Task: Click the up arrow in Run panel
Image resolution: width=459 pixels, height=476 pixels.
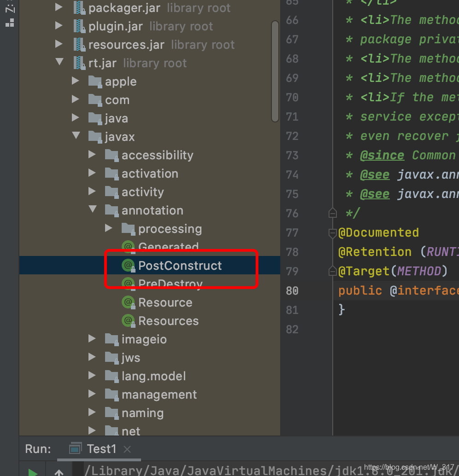Action: pos(59,472)
